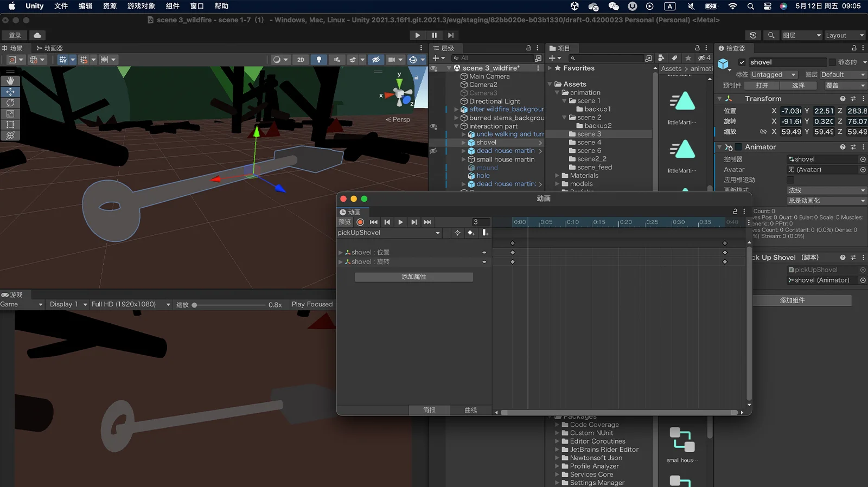Click the Step forward button in top toolbar
This screenshot has width=868, height=487.
(x=451, y=35)
